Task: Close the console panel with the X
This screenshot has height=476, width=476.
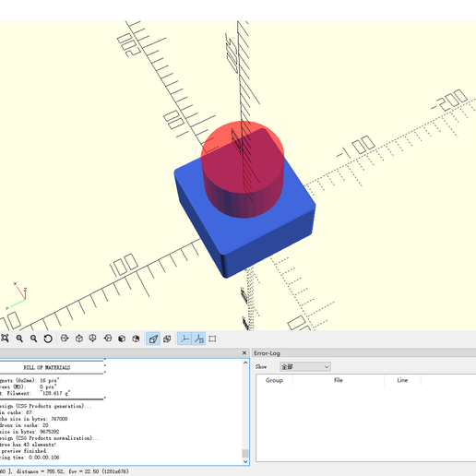Action: pos(244,352)
